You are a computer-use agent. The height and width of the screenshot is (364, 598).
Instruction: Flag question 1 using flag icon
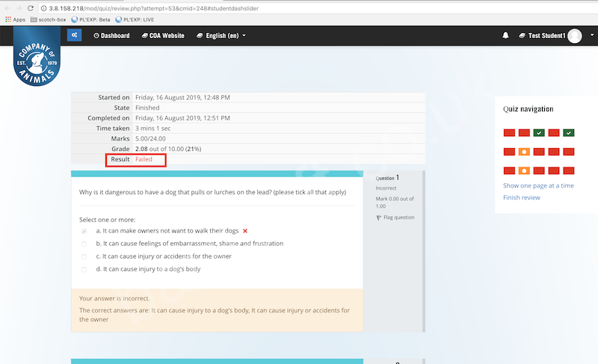[379, 218]
